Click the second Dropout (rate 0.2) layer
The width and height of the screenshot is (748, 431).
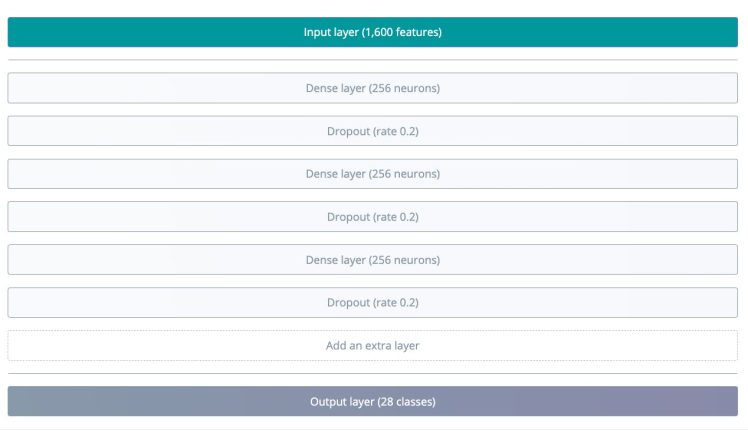(373, 217)
